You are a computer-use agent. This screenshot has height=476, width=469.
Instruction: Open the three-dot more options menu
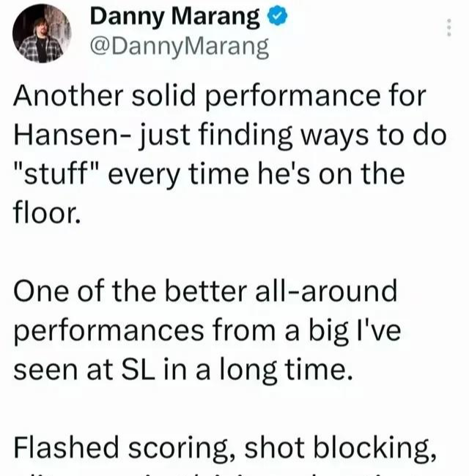449,27
